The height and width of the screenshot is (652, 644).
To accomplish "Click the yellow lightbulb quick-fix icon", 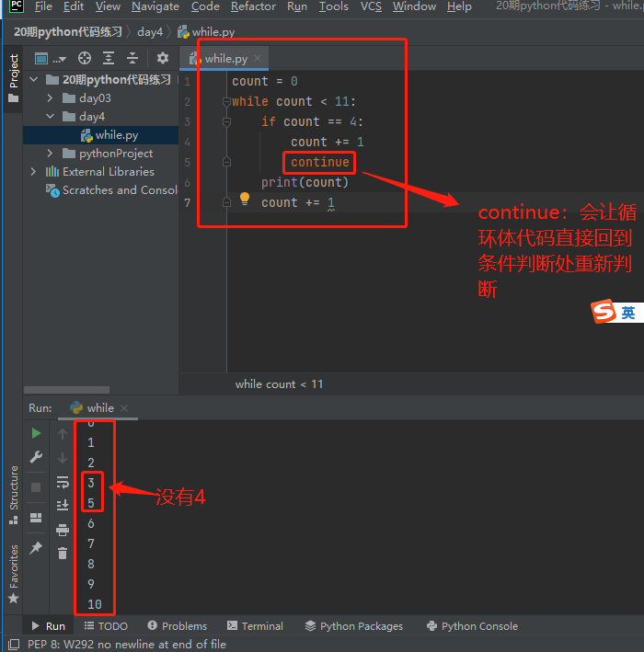I will click(x=245, y=200).
